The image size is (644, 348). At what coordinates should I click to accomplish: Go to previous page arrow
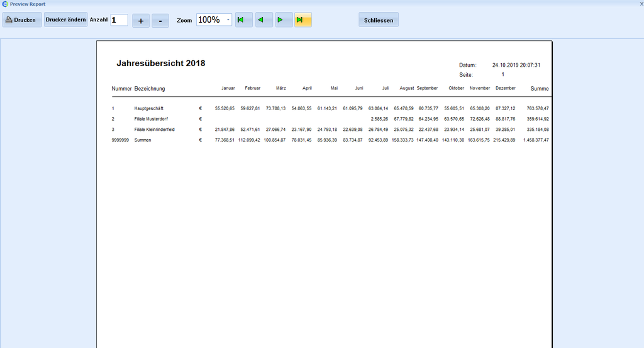tap(264, 20)
